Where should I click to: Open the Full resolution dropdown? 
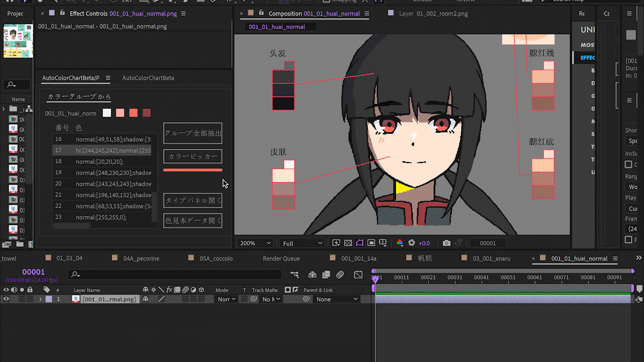[302, 243]
